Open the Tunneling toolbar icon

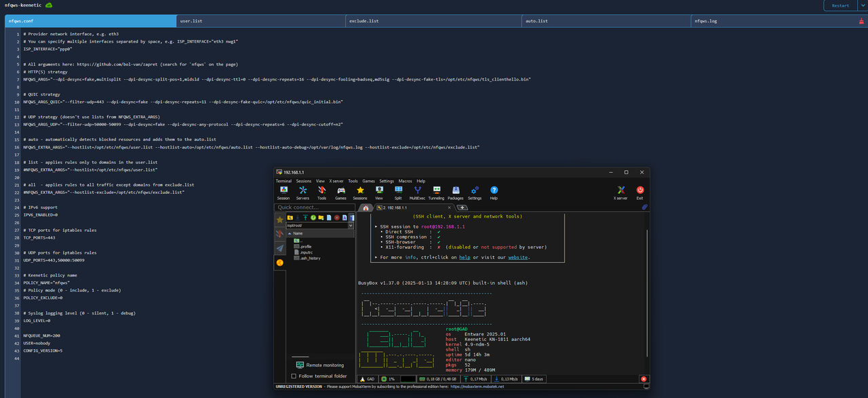coord(436,193)
